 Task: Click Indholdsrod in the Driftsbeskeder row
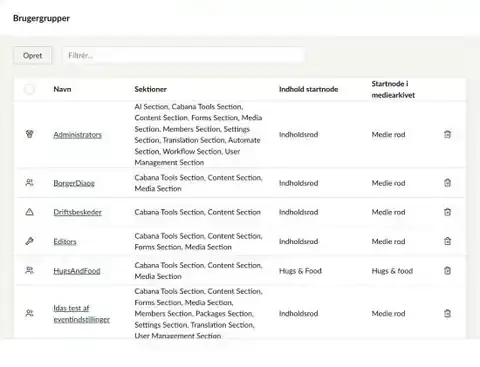[x=298, y=212]
